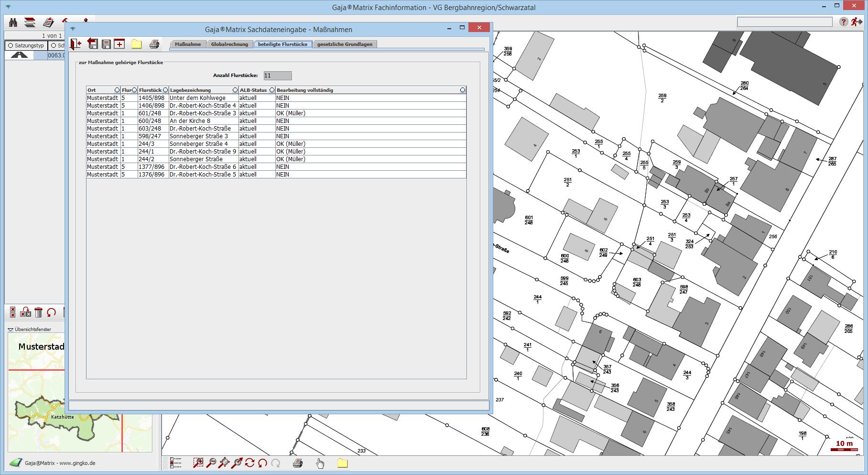The image size is (868, 475).
Task: Click the red question mark help icon
Action: click(x=844, y=22)
